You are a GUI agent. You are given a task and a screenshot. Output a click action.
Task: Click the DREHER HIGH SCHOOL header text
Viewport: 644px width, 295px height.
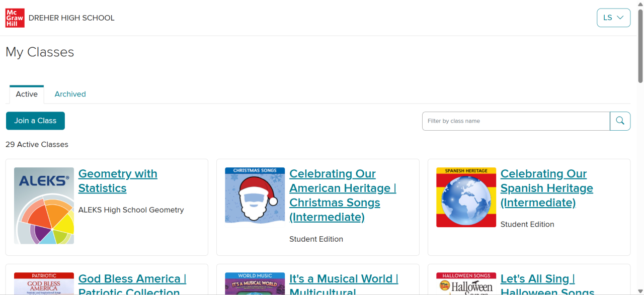click(71, 18)
